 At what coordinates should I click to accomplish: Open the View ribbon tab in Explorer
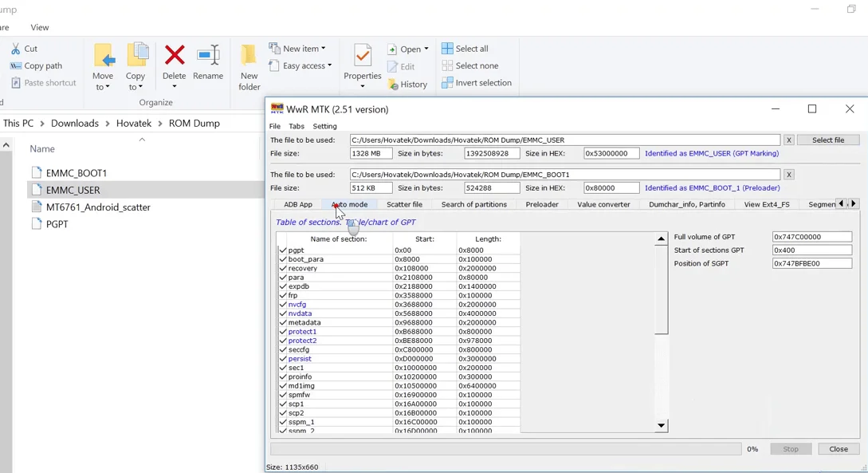39,27
